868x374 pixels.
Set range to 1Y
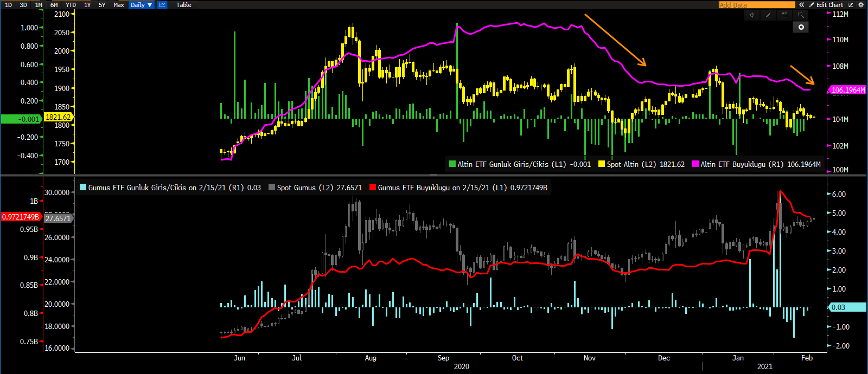coord(87,5)
